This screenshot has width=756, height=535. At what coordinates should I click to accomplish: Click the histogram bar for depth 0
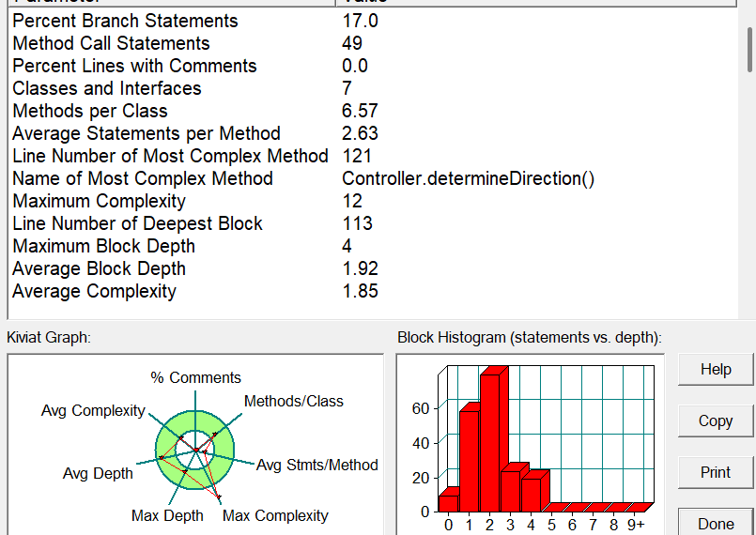pyautogui.click(x=448, y=503)
